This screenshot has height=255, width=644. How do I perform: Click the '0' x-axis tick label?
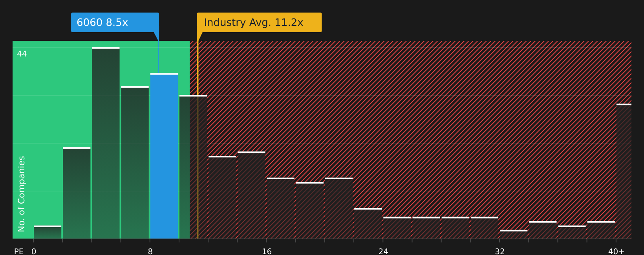[x=34, y=251]
